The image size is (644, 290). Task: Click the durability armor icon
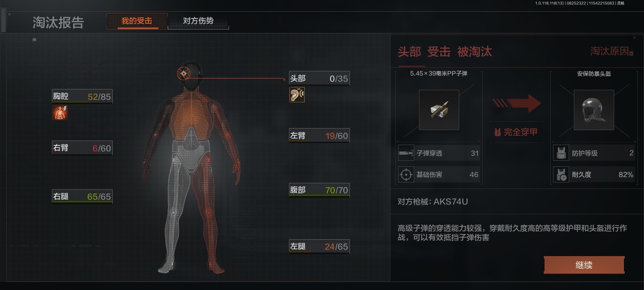tap(561, 174)
